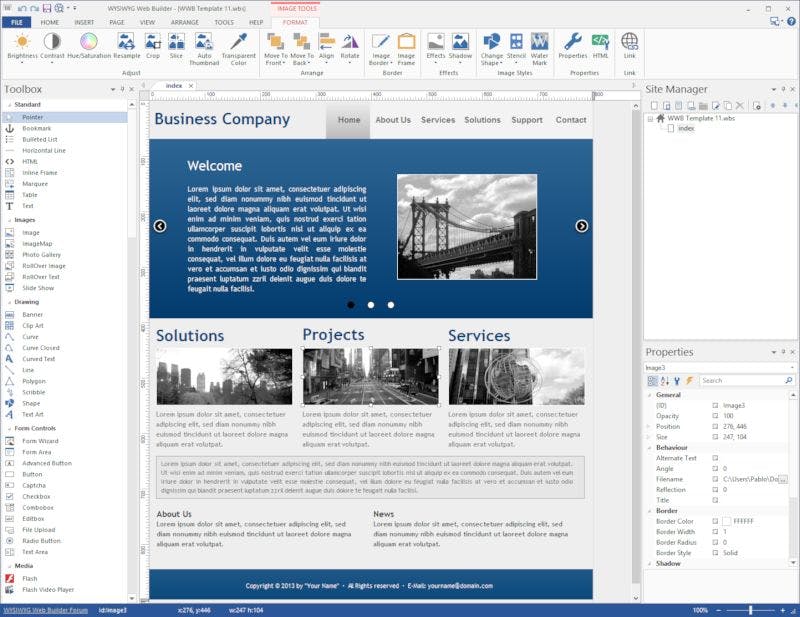Open the ARRANGE ribbon tab
Screen dimensions: 800x617
[x=186, y=21]
